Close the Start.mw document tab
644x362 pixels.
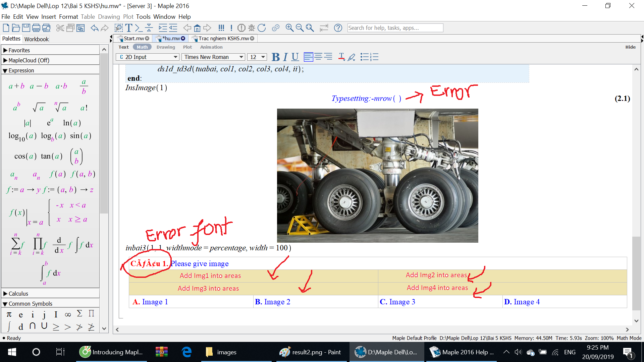coord(147,39)
